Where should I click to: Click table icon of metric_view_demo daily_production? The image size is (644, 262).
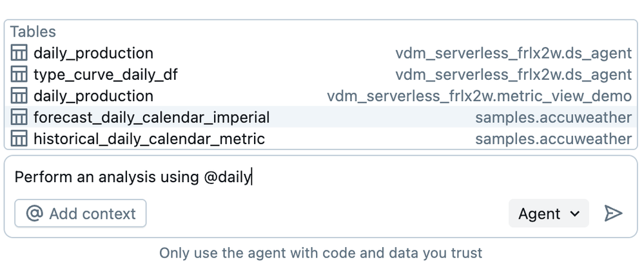19,96
